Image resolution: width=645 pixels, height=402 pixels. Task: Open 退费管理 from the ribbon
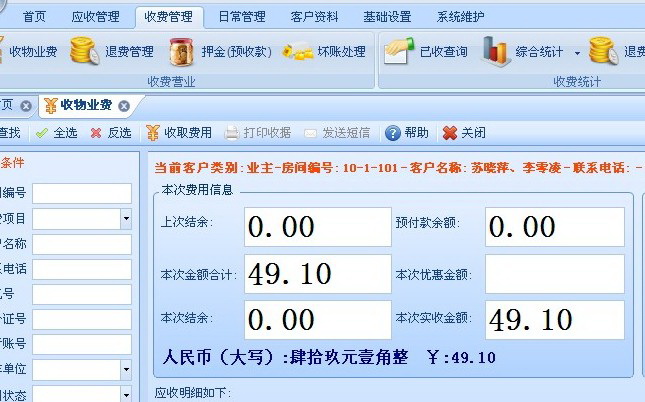click(x=129, y=52)
